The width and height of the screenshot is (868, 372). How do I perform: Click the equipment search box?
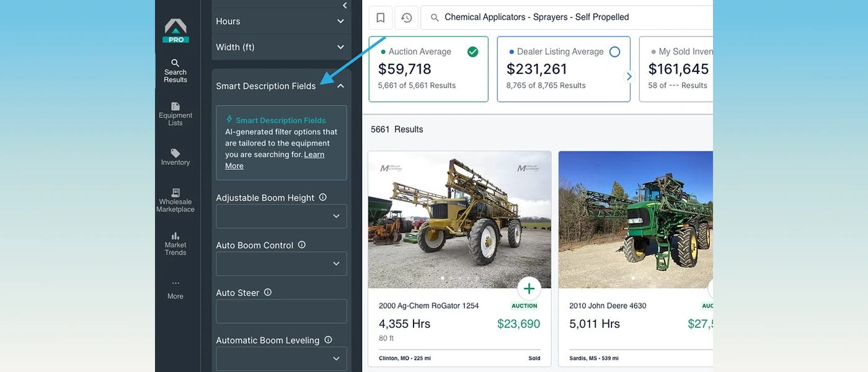tap(567, 17)
